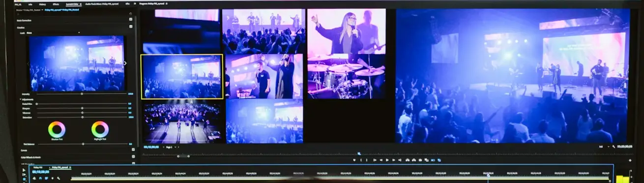Screen dimensions: 644x183
Task: Click the Vibrance slider handle
Action: click(82, 113)
